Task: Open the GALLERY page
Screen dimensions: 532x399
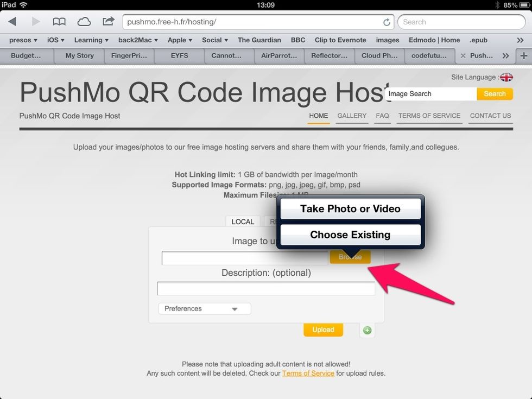Action: click(x=352, y=116)
